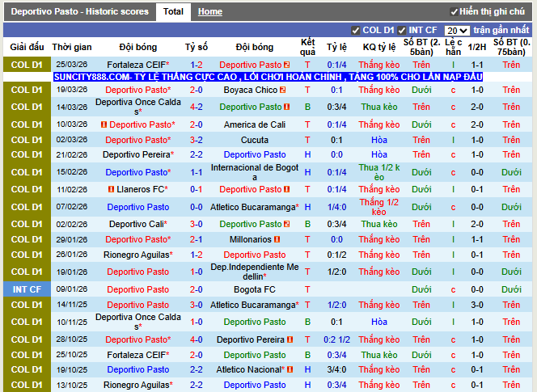Click the 'Kết quả' column header
The image size is (537, 392).
tap(307, 47)
